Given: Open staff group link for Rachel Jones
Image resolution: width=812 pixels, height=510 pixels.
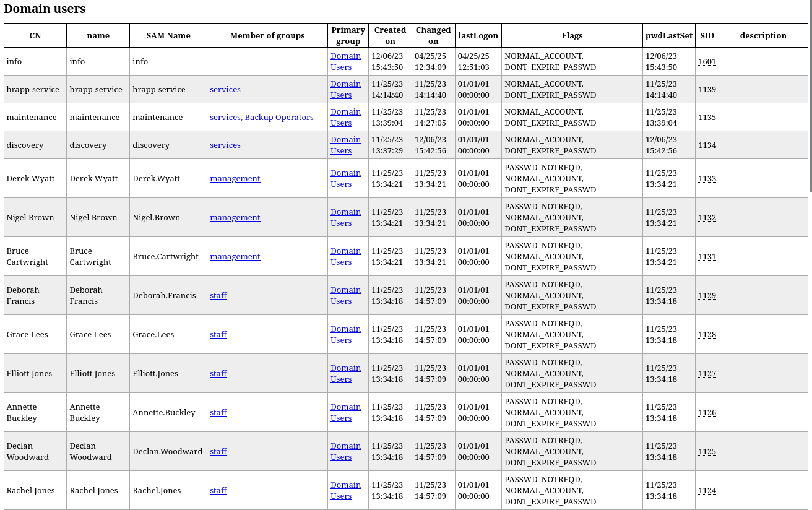Looking at the screenshot, I should click(x=218, y=490).
